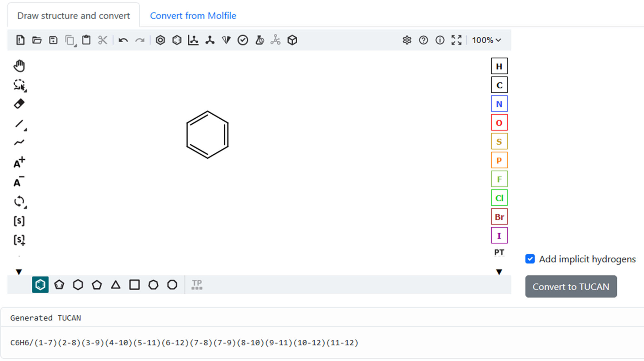
Task: Select Nitrogen atom N
Action: (499, 104)
